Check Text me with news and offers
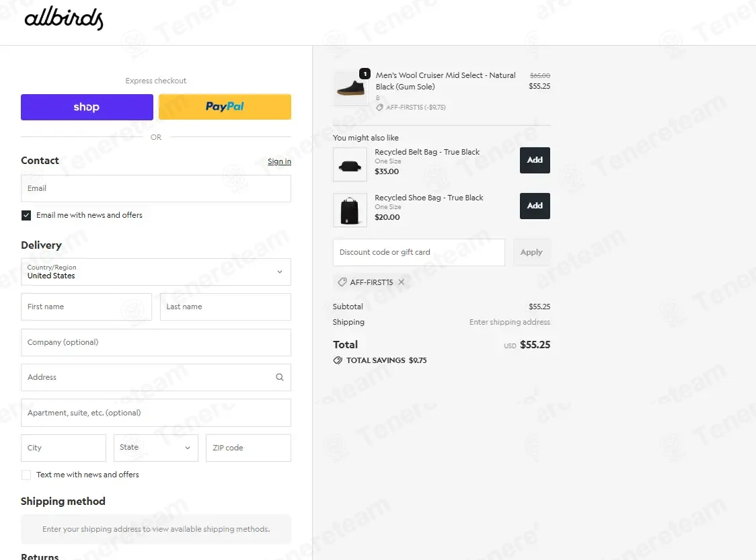 tap(26, 475)
